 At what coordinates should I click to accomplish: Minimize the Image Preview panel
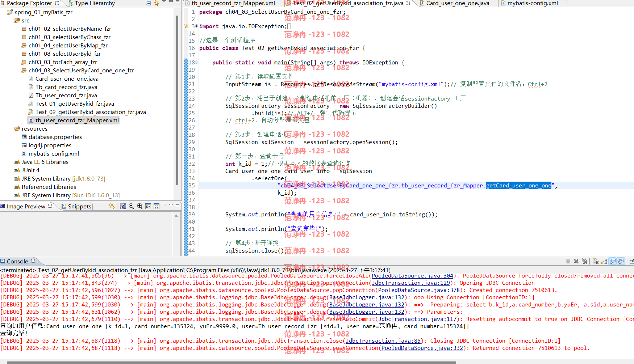tap(171, 205)
